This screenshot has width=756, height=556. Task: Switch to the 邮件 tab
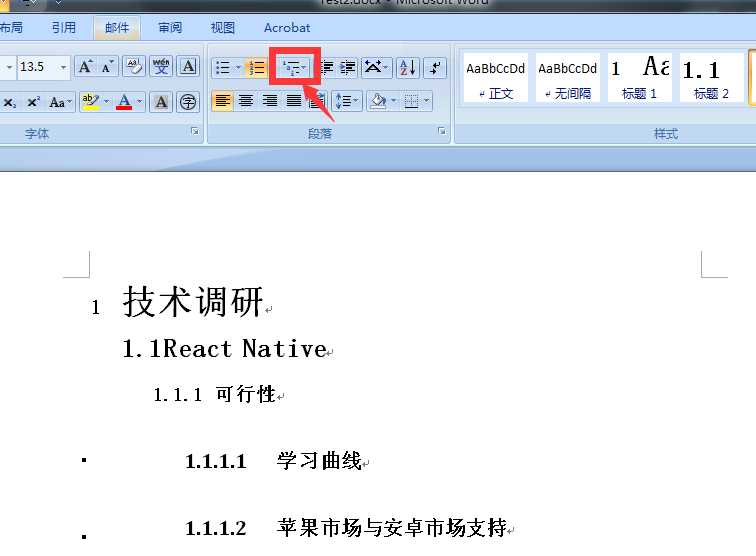coord(117,27)
